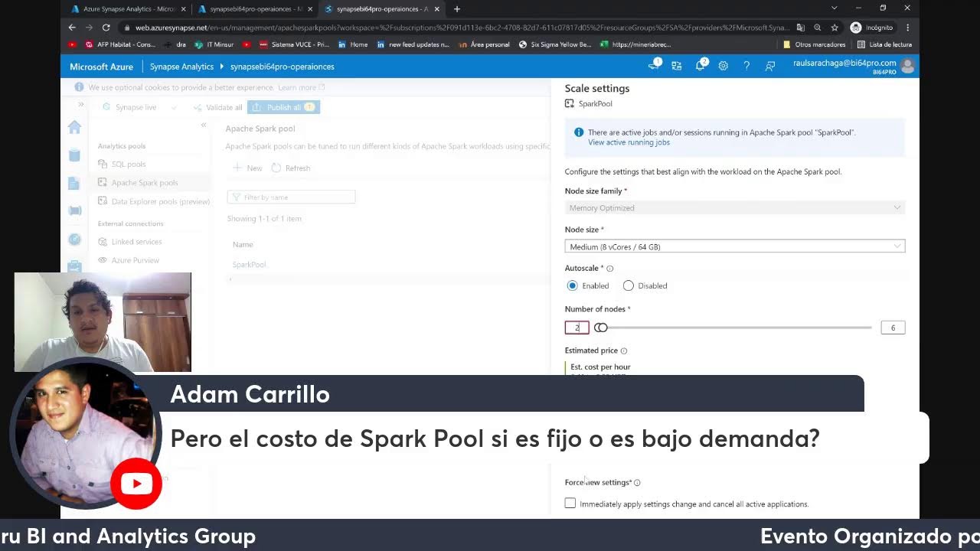Click info icon next to Autoscale
Screen dimensions: 980x551
click(x=610, y=269)
